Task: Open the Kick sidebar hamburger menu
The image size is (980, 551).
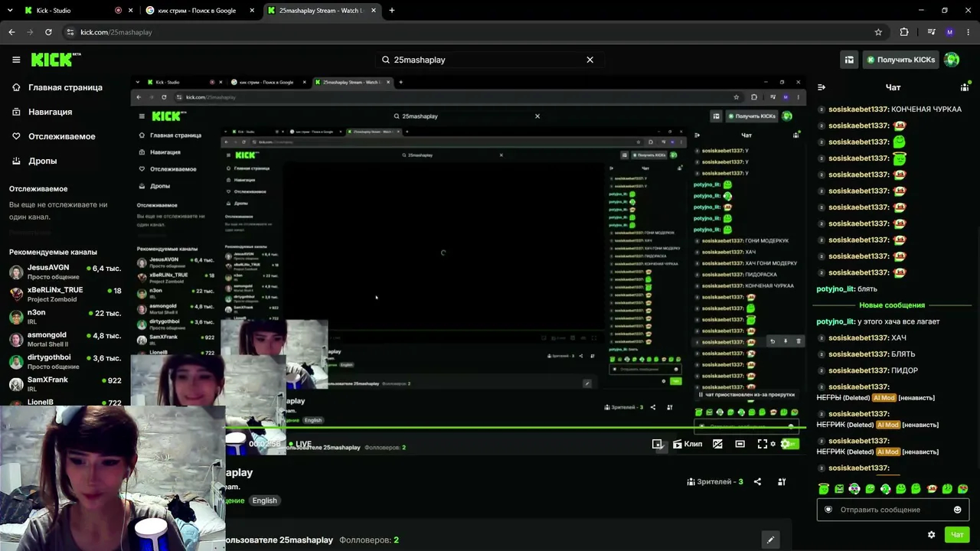Action: (x=16, y=60)
